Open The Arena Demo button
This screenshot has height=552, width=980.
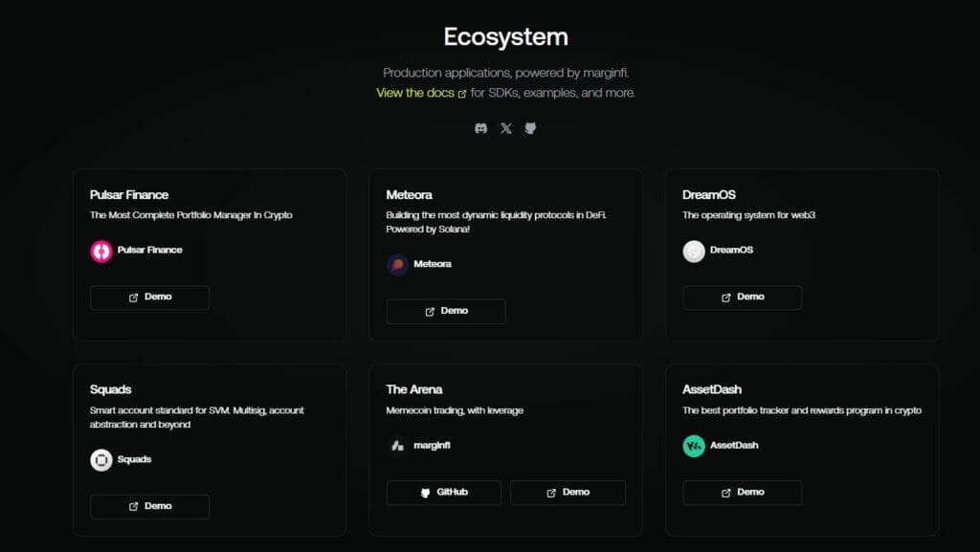568,493
